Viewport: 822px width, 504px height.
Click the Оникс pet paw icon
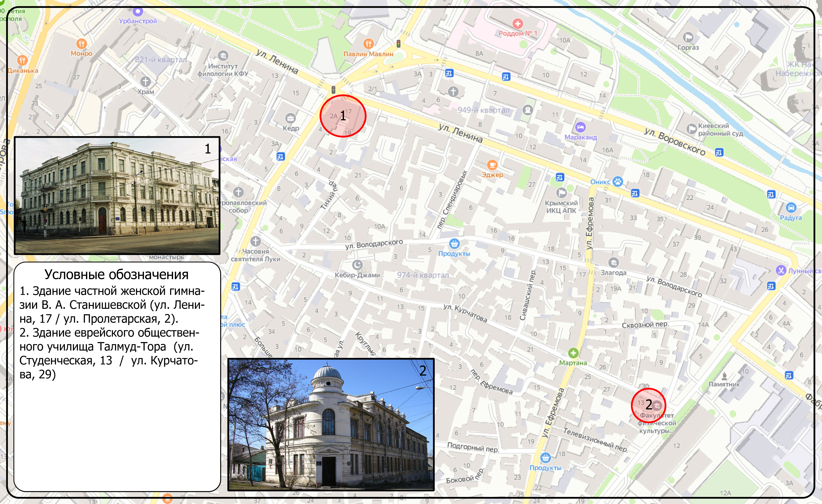tap(618, 182)
